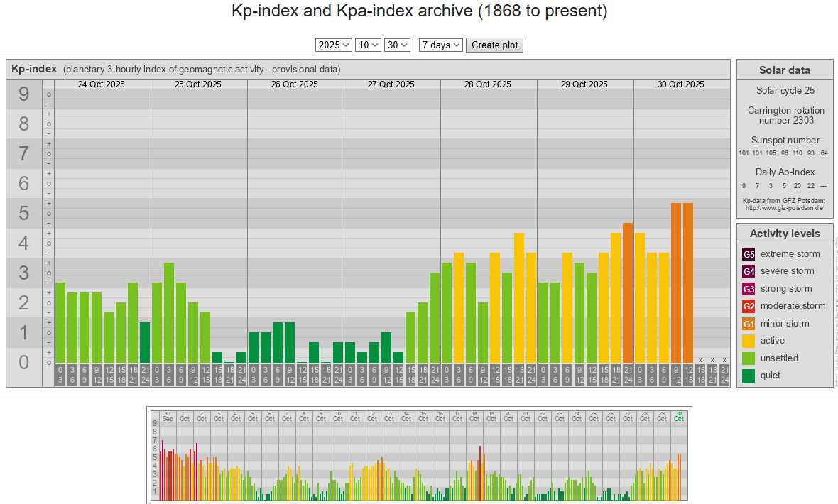This screenshot has width=838, height=504.
Task: Click the Sunspot number label
Action: pyautogui.click(x=785, y=140)
